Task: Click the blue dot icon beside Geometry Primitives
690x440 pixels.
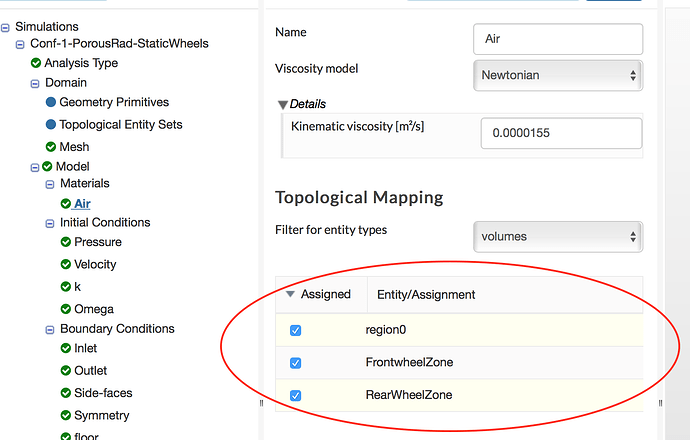Action: pos(51,102)
